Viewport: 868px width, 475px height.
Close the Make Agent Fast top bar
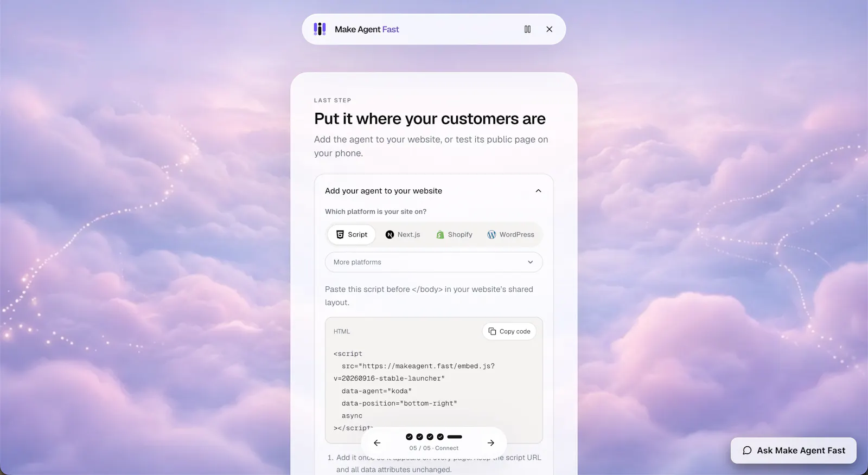tap(550, 29)
